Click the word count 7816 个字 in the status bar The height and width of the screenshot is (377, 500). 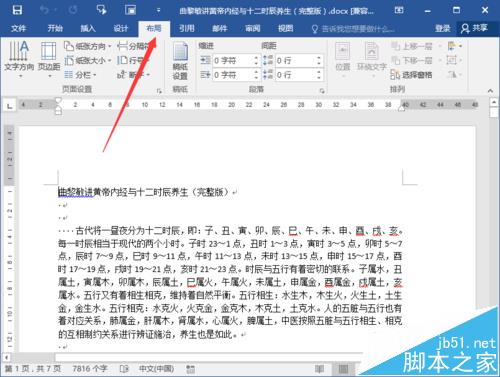(x=90, y=369)
